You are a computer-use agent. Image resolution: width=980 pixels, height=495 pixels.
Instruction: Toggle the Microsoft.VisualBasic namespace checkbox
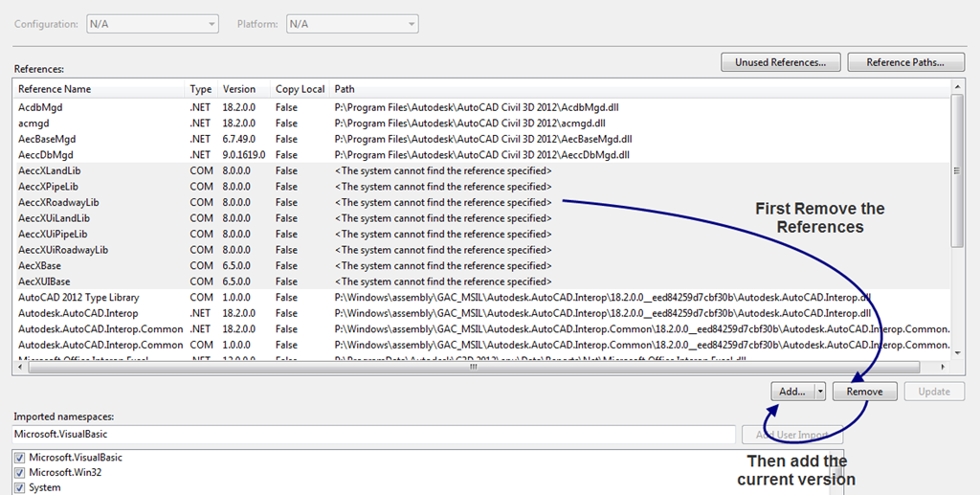[19, 458]
